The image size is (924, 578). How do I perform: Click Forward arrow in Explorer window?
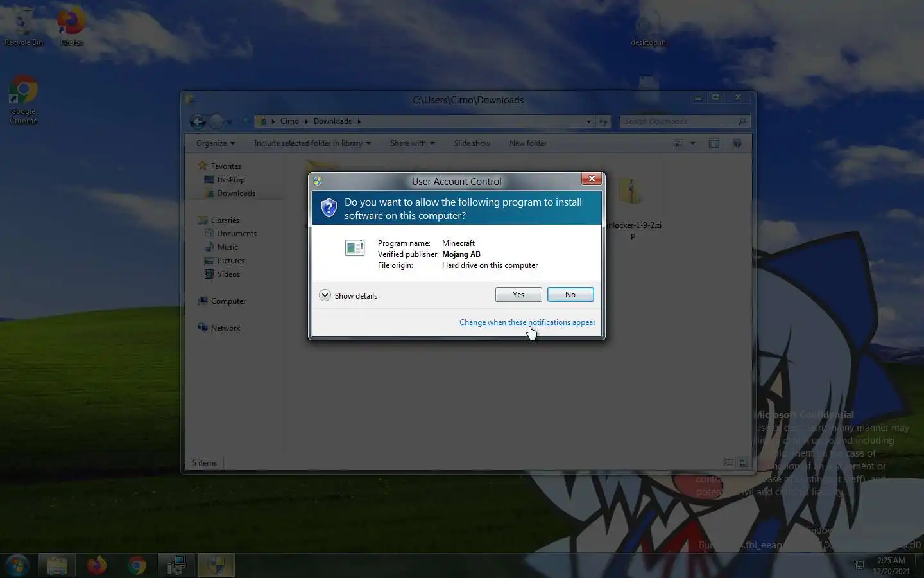[x=217, y=121]
